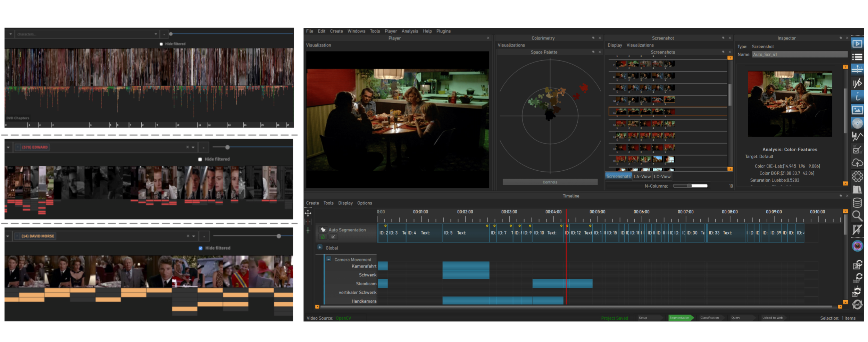This screenshot has height=342, width=868.
Task: Click the playback-cut icon above the info icon
Action: (857, 83)
